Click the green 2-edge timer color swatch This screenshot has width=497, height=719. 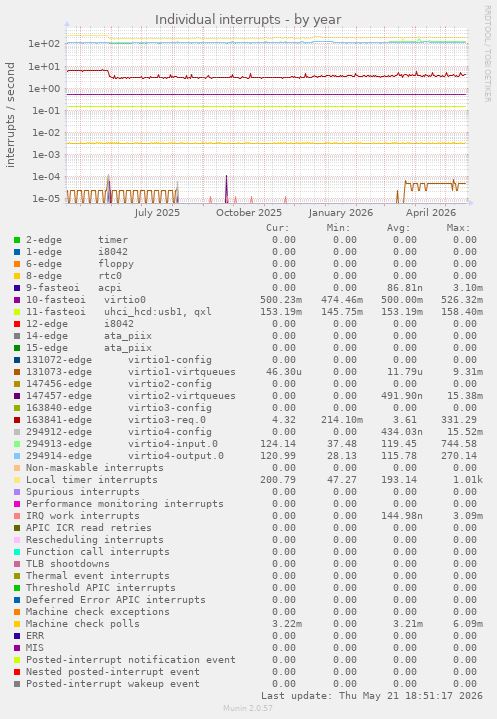pyautogui.click(x=17, y=240)
